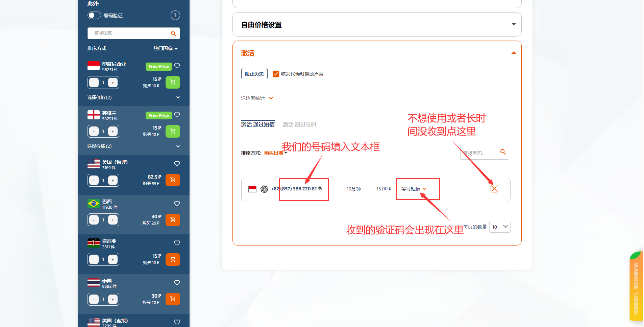Viewport: 644px width, 327px height.
Task: Increase quantity for 英格兰
Action: tap(113, 131)
